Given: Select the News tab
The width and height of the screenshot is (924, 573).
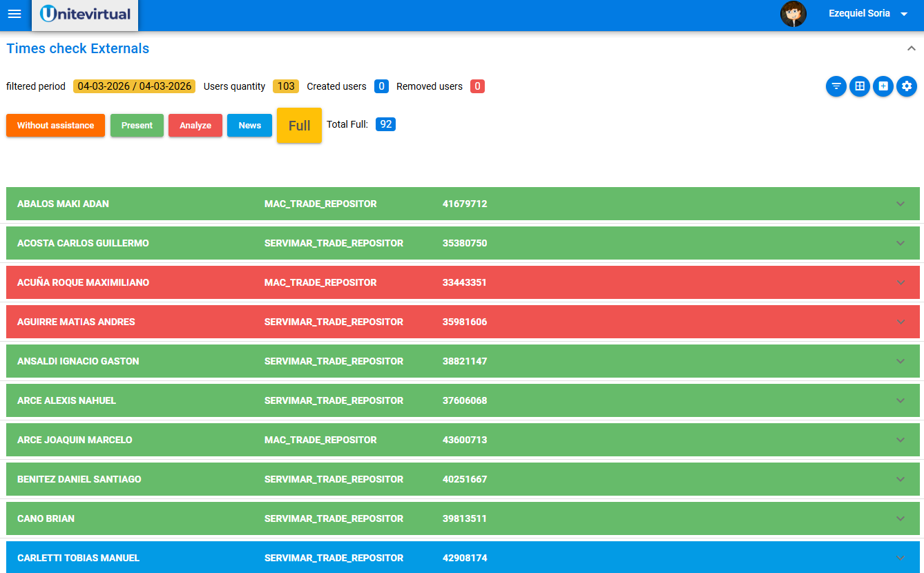Looking at the screenshot, I should pyautogui.click(x=249, y=125).
